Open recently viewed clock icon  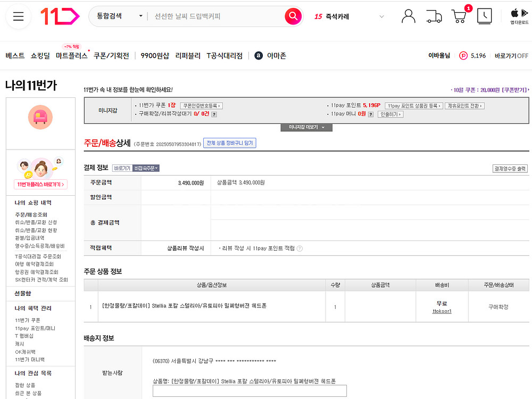485,16
